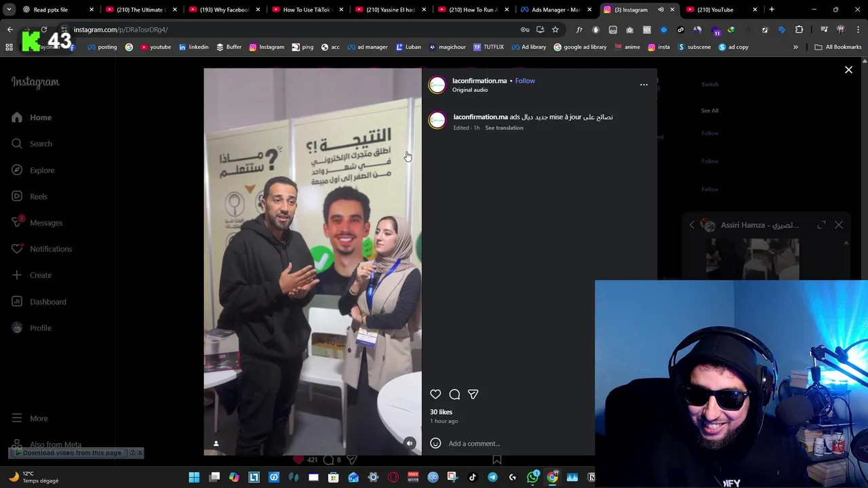Open Windows Start menu
This screenshot has width=868, height=488.
pos(194,478)
